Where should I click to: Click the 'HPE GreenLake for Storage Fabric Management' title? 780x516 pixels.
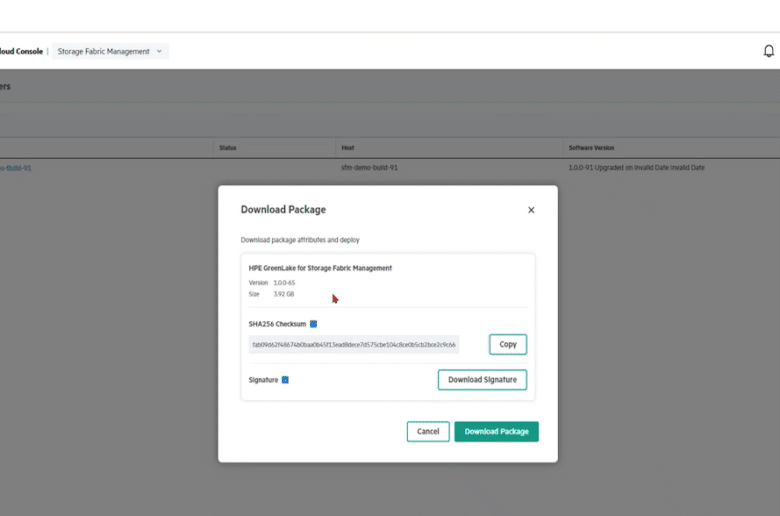pyautogui.click(x=320, y=268)
